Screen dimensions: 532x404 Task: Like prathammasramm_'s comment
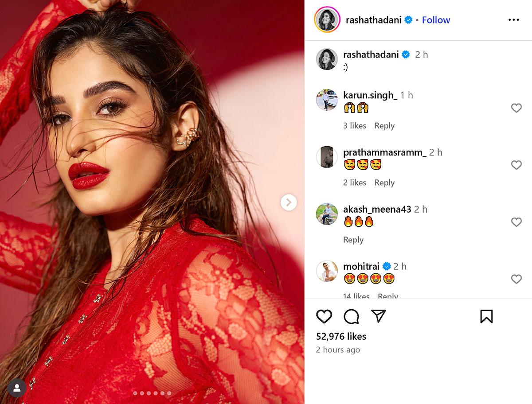pyautogui.click(x=516, y=165)
